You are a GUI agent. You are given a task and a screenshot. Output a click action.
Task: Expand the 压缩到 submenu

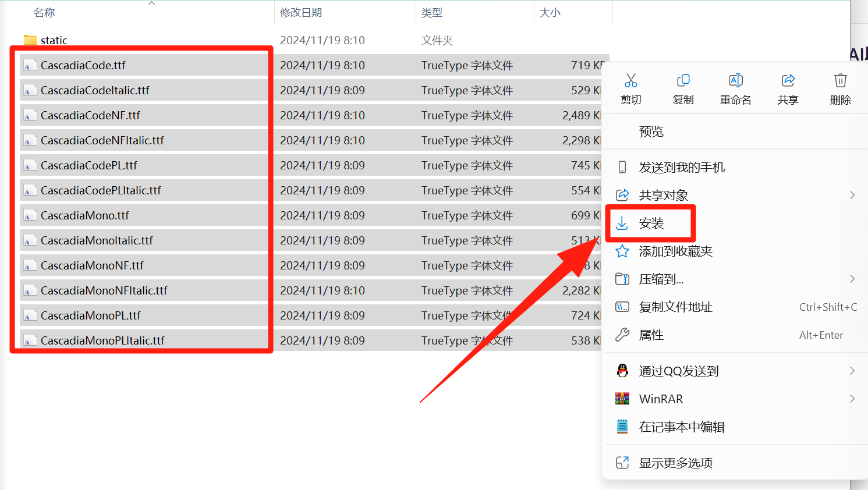pos(852,279)
